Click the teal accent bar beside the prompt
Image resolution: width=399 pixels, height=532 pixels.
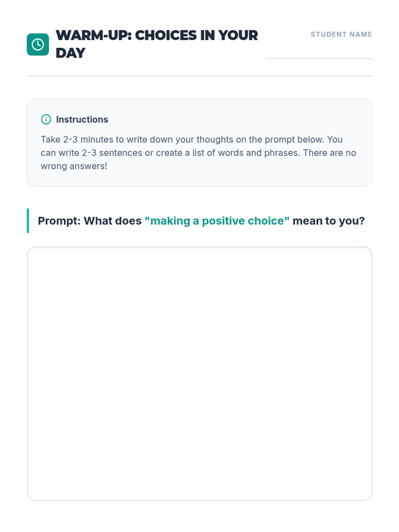28,221
